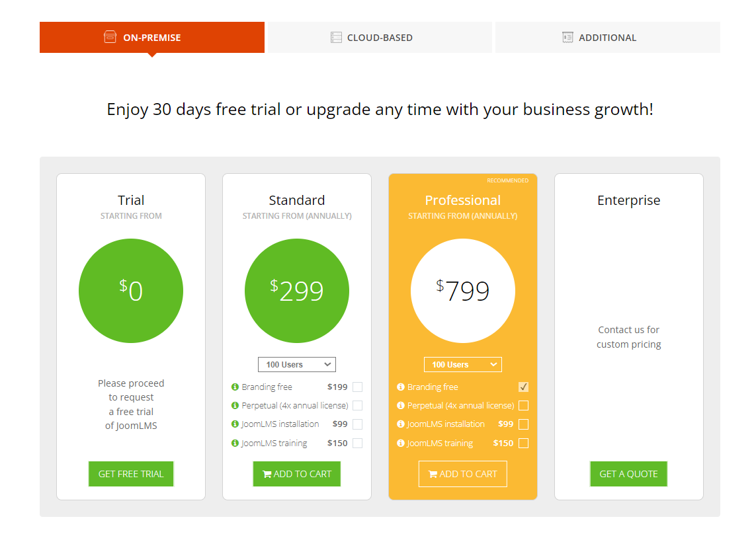756x540 pixels.
Task: Click info icon beside Standard JoomLMS installation
Action: 235,424
